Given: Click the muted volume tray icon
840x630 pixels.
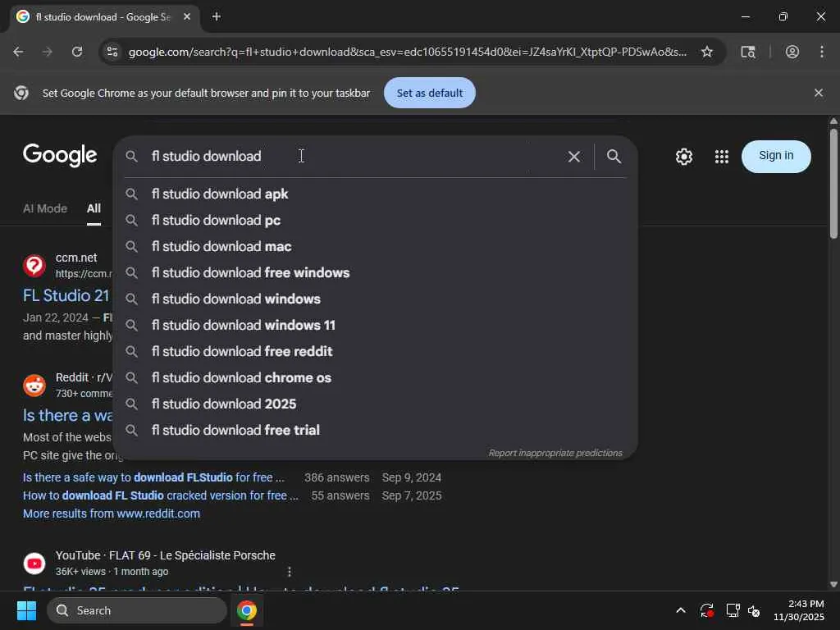Looking at the screenshot, I should coord(755,610).
